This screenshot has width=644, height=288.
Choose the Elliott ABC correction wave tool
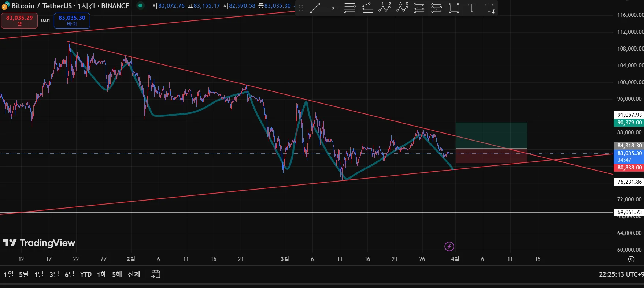point(402,8)
